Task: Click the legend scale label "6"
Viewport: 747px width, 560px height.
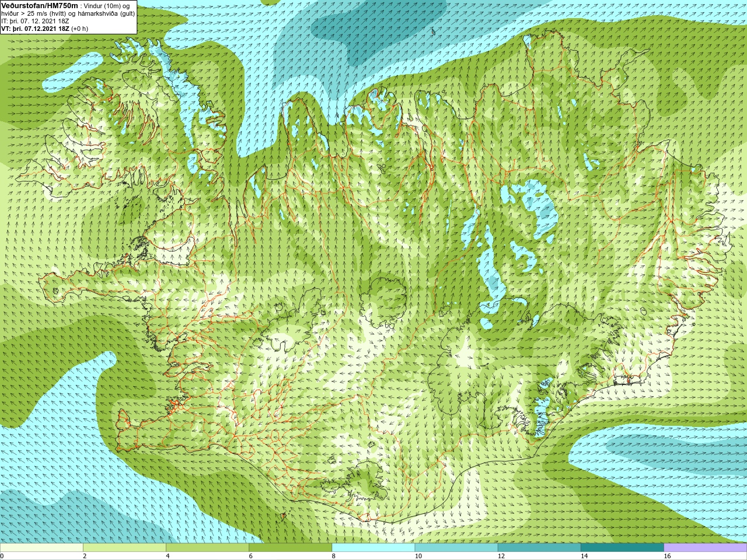Action: point(250,556)
